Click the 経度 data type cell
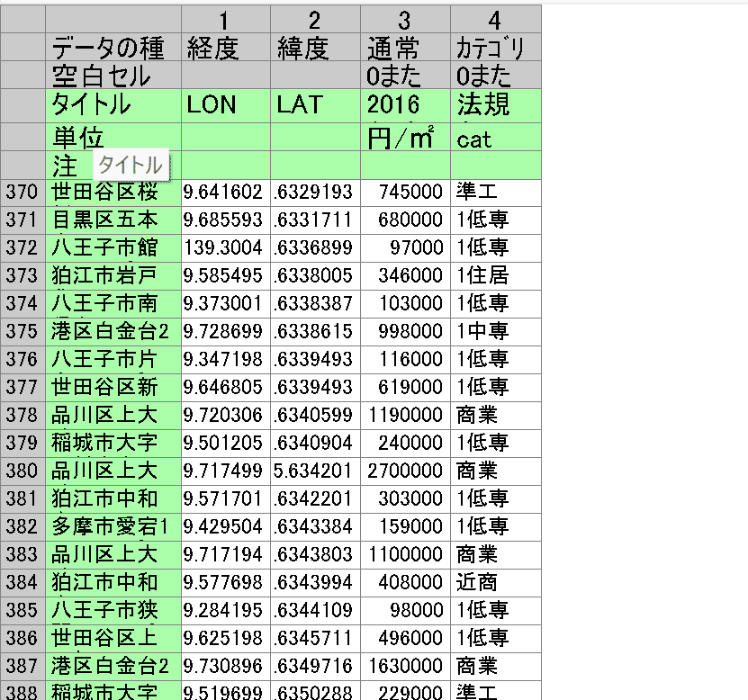This screenshot has height=700, width=748. pyautogui.click(x=226, y=47)
